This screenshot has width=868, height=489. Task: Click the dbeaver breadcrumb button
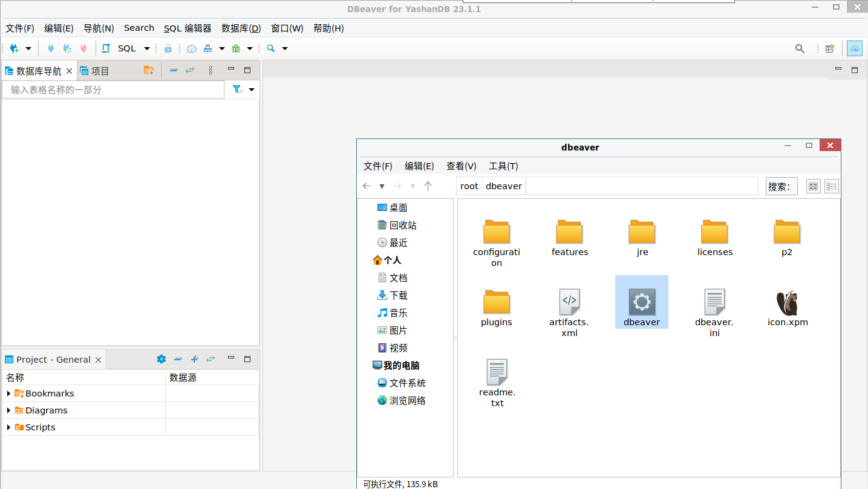pyautogui.click(x=504, y=186)
